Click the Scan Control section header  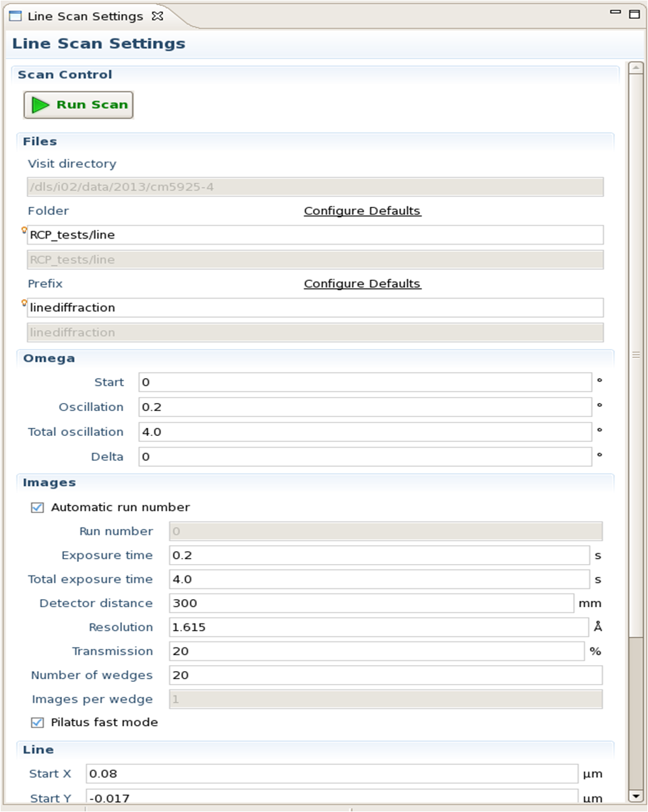(65, 75)
